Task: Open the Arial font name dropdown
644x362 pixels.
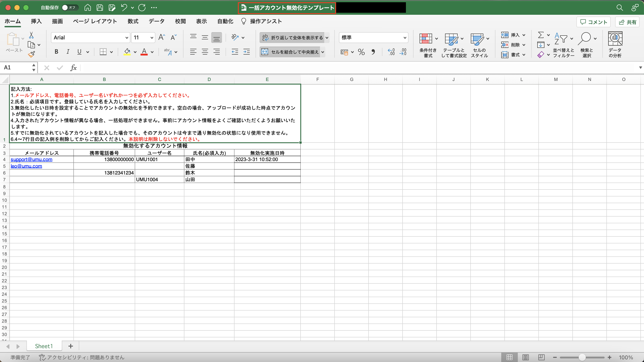Action: [126, 38]
